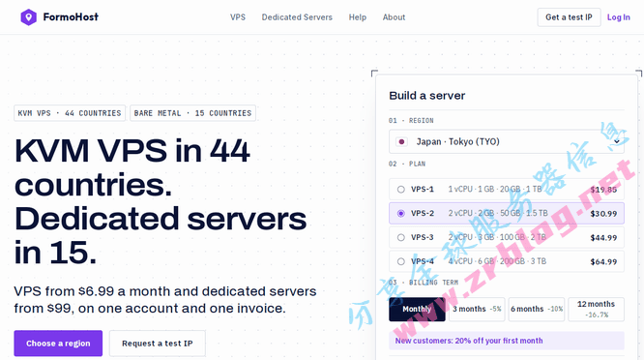Select the VPS-2 plan radio button
This screenshot has height=360, width=644.
(401, 213)
